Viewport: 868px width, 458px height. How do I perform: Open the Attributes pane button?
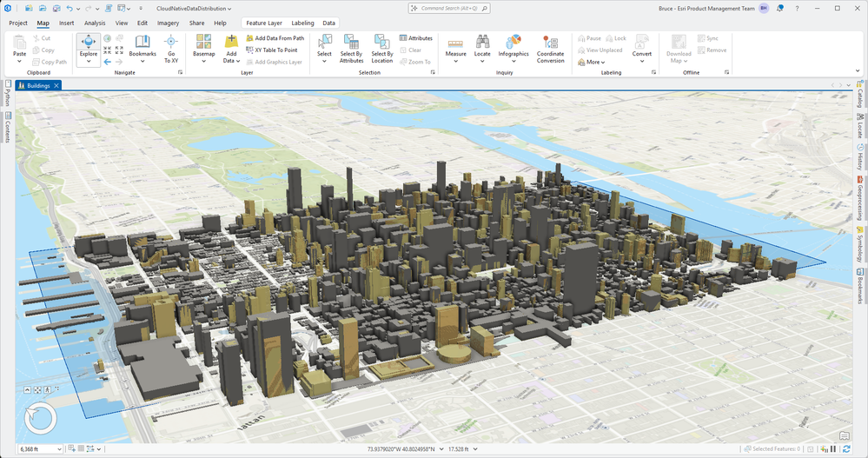pos(415,38)
